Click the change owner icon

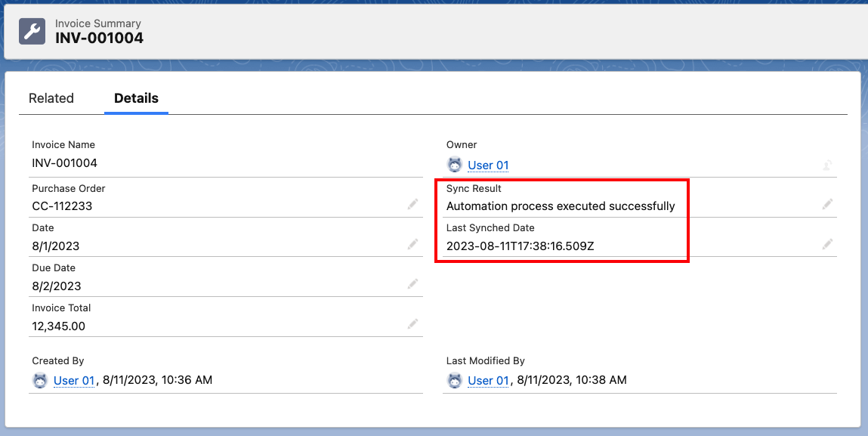click(x=828, y=165)
